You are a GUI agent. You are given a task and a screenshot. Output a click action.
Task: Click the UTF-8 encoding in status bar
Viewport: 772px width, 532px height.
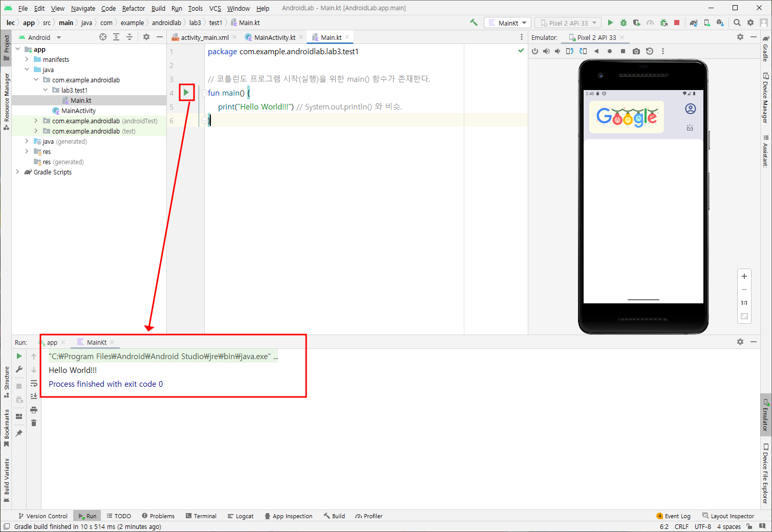pos(702,526)
